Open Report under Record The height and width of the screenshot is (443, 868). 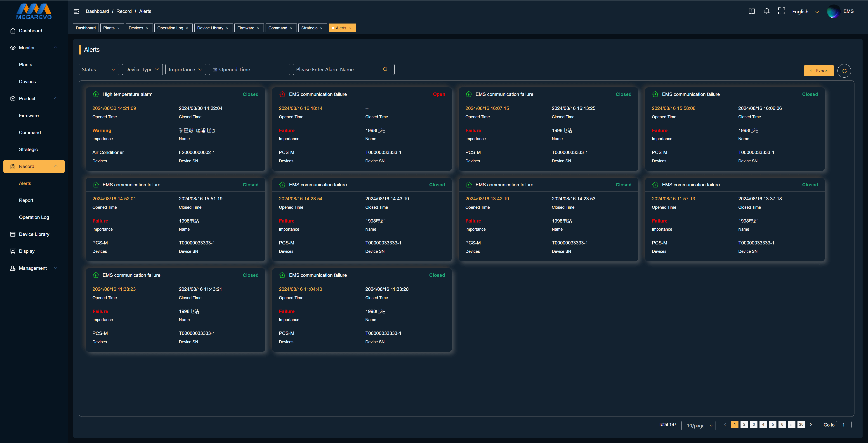tap(26, 200)
